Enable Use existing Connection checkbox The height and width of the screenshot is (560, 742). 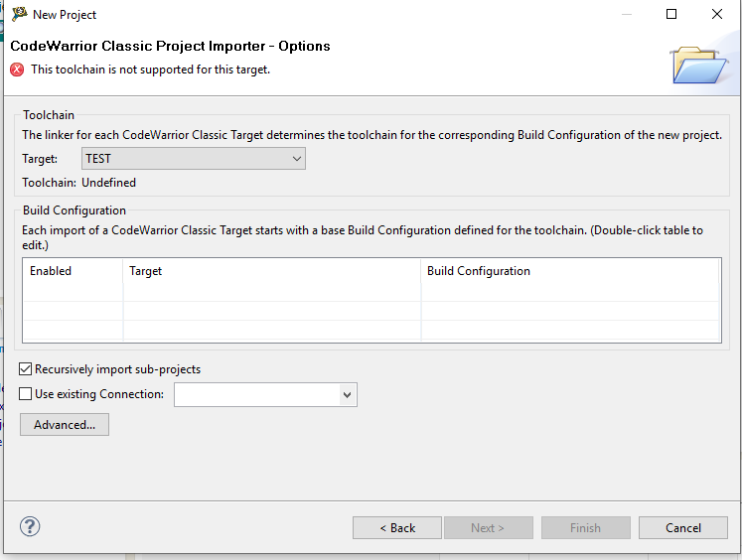coord(27,394)
